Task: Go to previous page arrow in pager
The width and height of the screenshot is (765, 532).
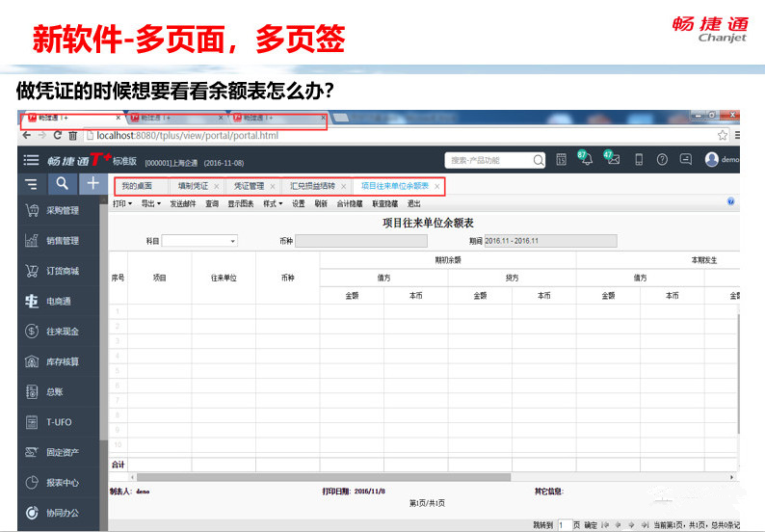Action: click(x=619, y=525)
